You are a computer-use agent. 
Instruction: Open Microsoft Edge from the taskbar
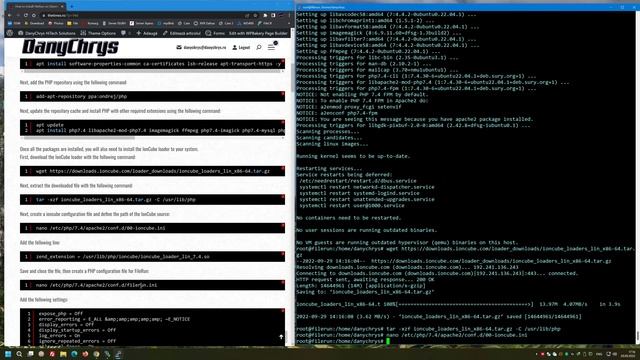(74, 354)
